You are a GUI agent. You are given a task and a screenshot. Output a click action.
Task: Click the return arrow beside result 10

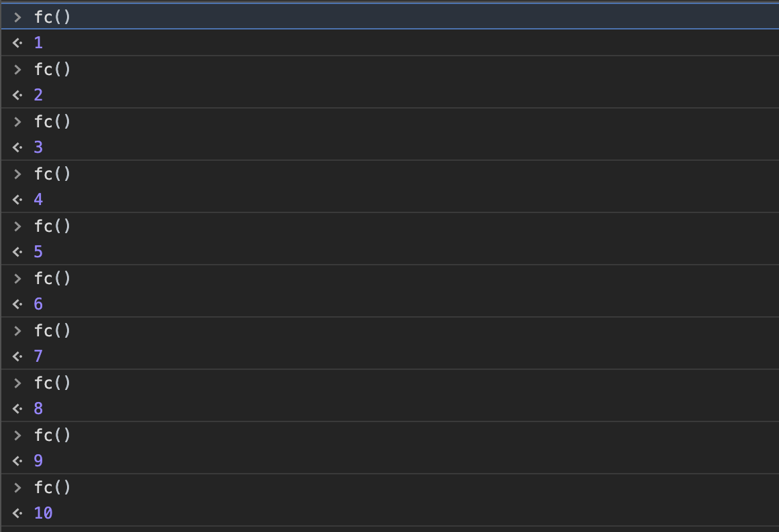click(x=17, y=514)
